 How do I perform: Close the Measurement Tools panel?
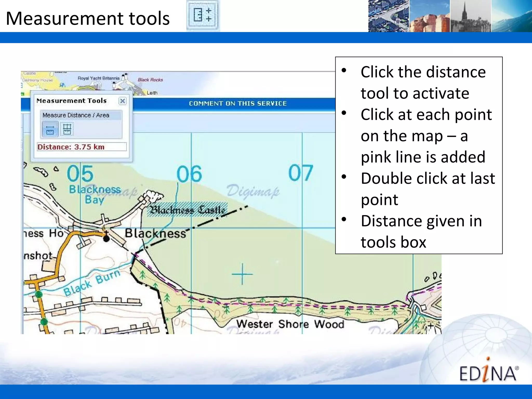(123, 101)
